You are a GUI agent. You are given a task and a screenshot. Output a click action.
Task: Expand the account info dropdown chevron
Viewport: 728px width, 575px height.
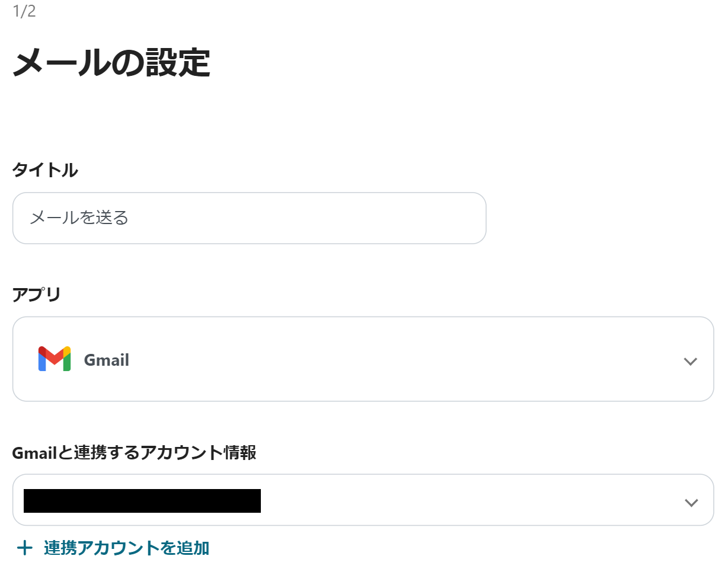pos(691,503)
